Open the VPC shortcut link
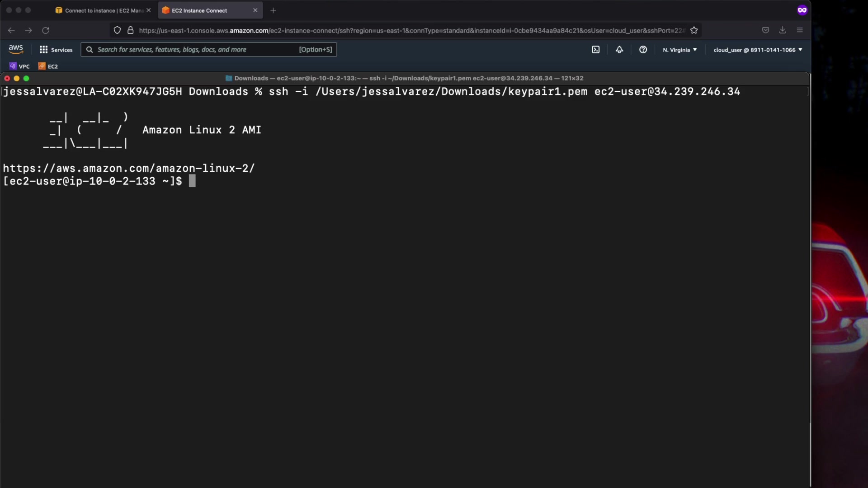 pyautogui.click(x=20, y=66)
